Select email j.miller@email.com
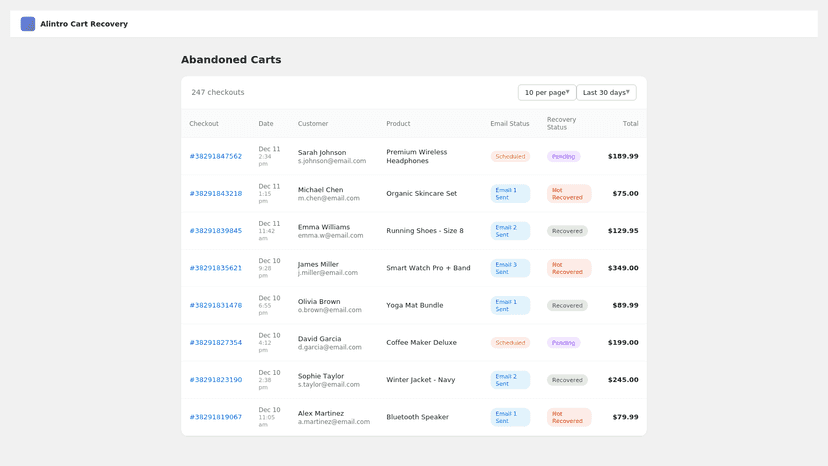Screen dimensions: 828x466 coord(327,273)
